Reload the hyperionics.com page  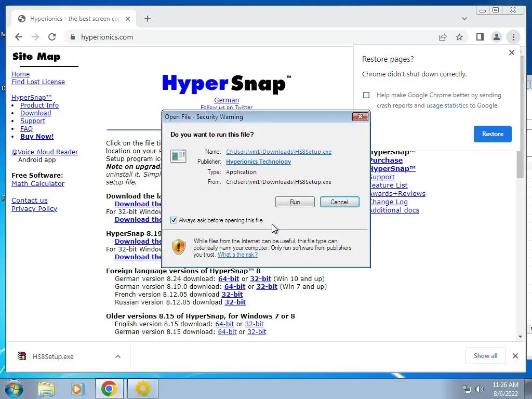(52, 37)
